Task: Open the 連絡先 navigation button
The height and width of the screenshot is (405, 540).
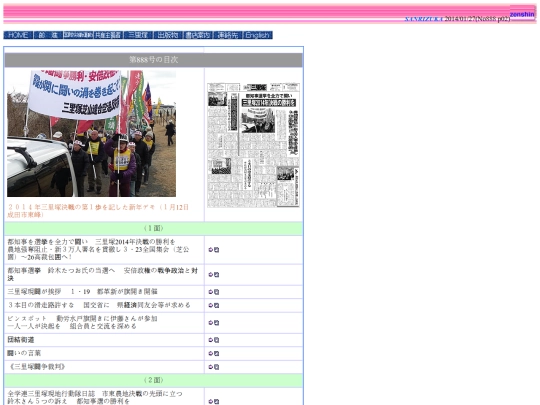Action: click(x=228, y=35)
